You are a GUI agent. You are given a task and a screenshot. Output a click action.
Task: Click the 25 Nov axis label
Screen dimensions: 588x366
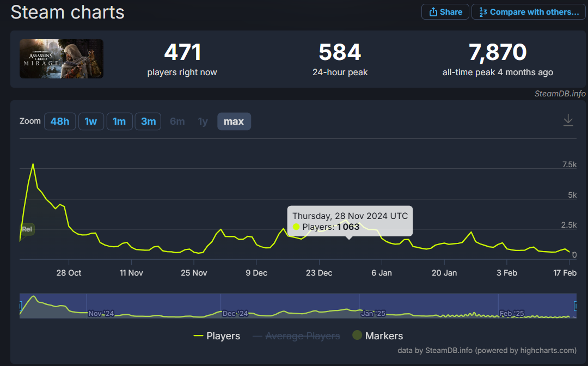tap(194, 273)
